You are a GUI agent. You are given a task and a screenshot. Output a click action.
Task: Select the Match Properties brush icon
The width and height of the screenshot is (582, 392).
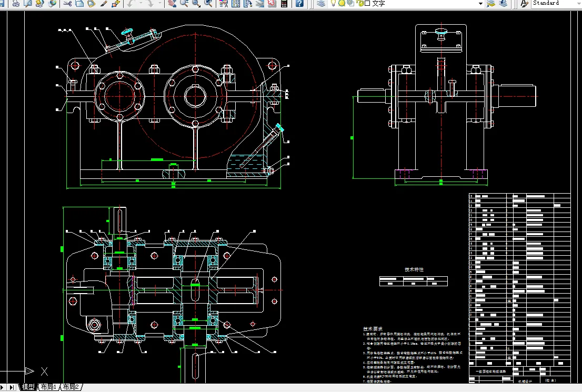104,3
